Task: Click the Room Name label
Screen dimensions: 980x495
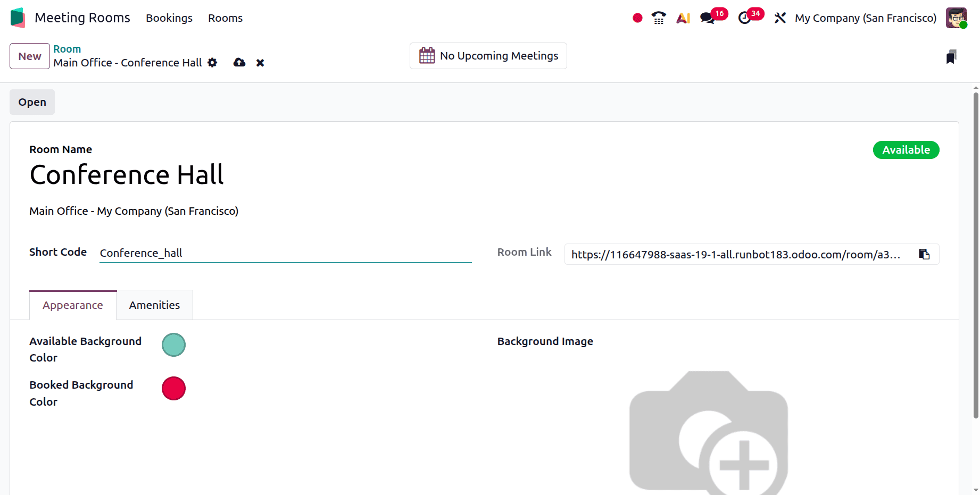Action: (x=61, y=149)
